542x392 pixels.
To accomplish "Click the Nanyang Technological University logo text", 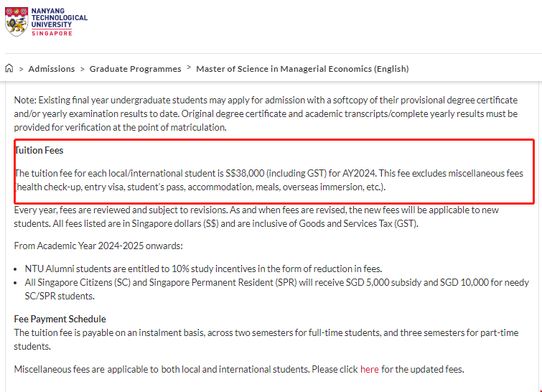I will click(x=60, y=18).
